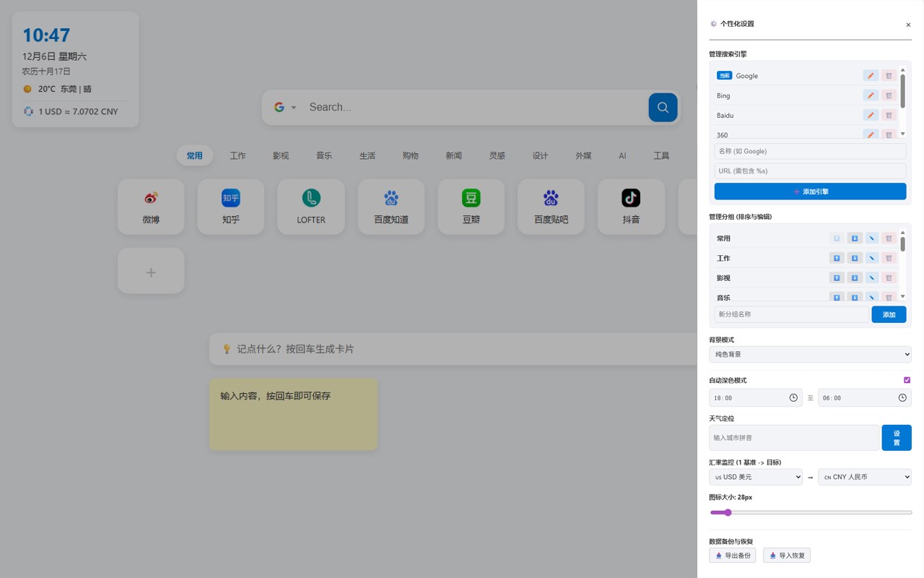Open the clock picker for 06:00 end time
The height and width of the screenshot is (578, 924).
point(902,397)
